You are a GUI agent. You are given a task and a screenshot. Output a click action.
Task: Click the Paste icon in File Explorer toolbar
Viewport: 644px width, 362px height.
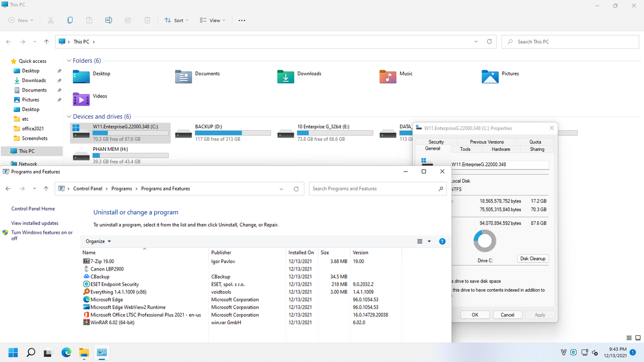point(89,20)
